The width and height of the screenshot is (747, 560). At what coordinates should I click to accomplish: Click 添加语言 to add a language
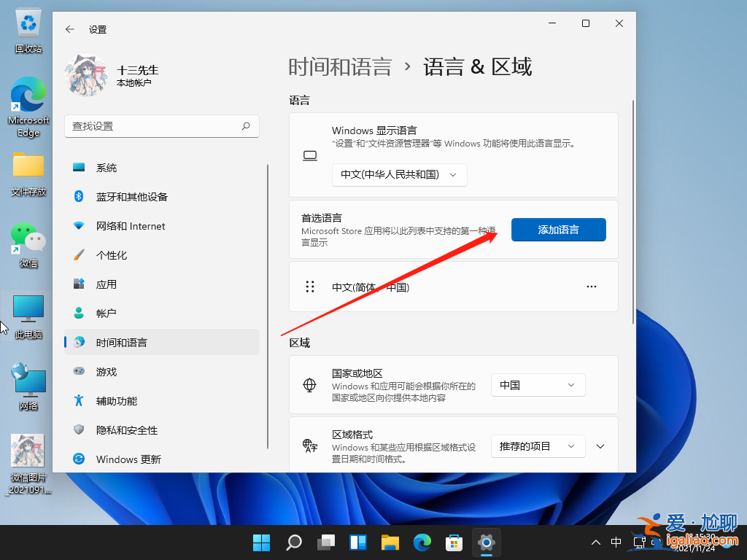[x=558, y=229]
